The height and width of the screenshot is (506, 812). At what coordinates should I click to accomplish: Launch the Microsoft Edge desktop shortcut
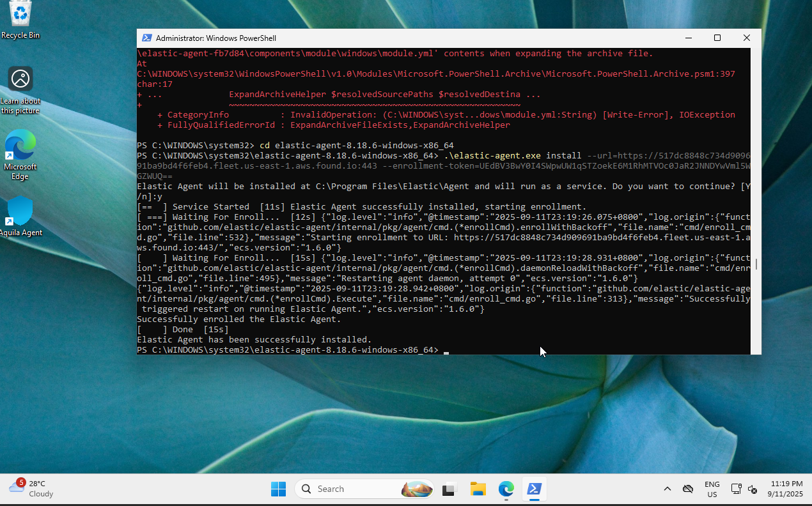pos(20,155)
